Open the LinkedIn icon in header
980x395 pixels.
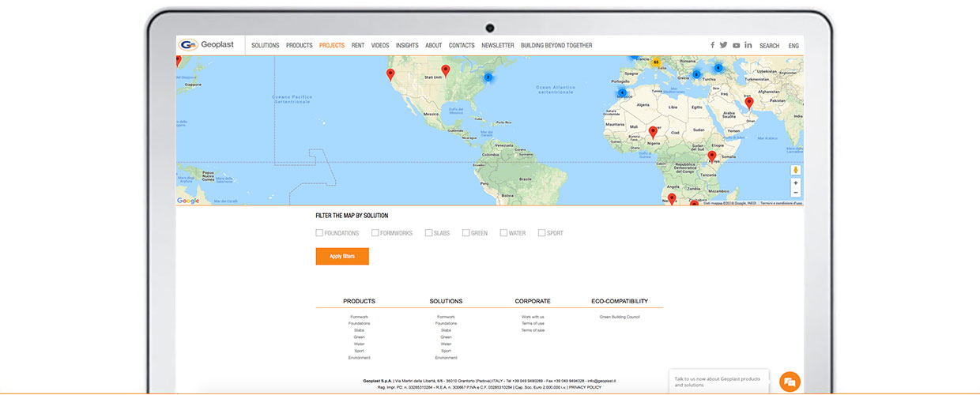(x=748, y=45)
